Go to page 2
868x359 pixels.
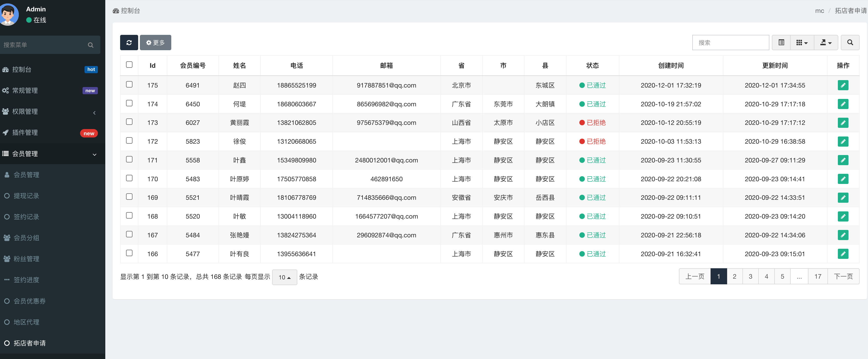click(734, 276)
